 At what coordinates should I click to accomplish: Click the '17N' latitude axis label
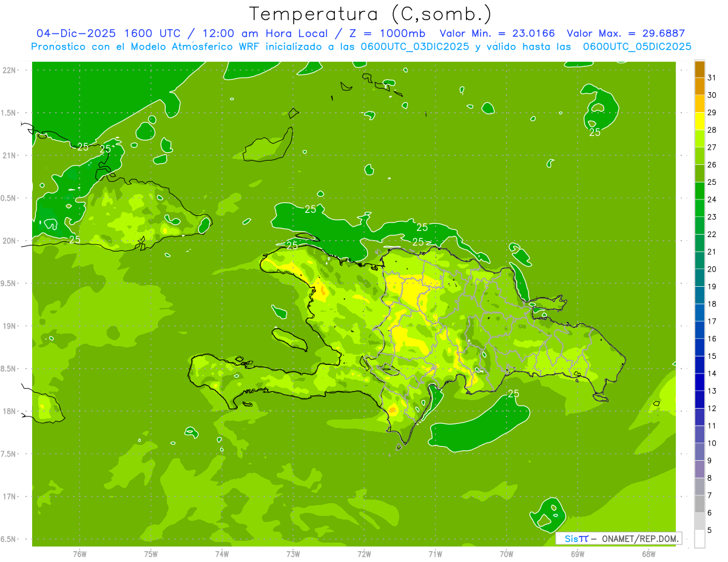tap(9, 497)
